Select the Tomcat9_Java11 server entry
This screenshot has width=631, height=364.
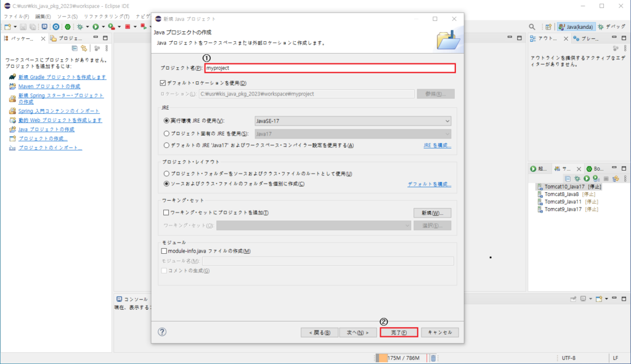point(568,202)
